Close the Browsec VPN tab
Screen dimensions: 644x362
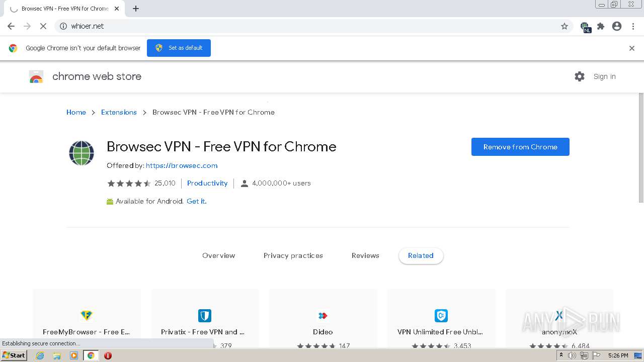point(117,9)
